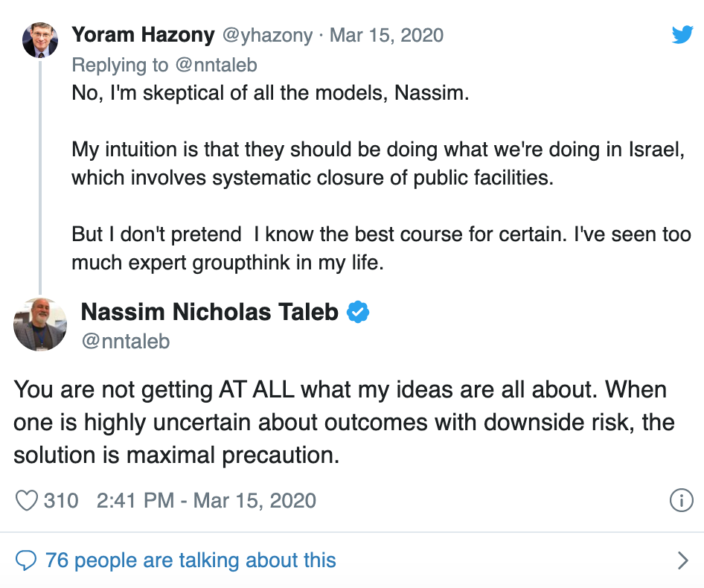The width and height of the screenshot is (704, 588).
Task: Click the speech bubble conversation icon
Action: pyautogui.click(x=26, y=560)
